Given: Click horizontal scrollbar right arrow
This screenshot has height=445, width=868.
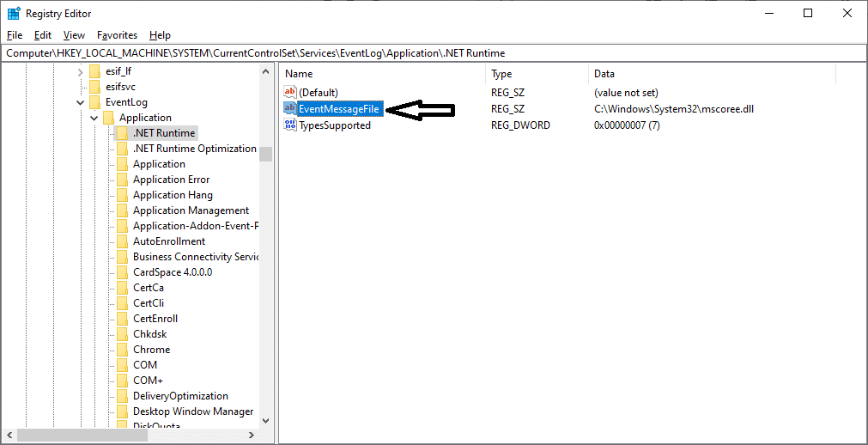Looking at the screenshot, I should click(252, 435).
